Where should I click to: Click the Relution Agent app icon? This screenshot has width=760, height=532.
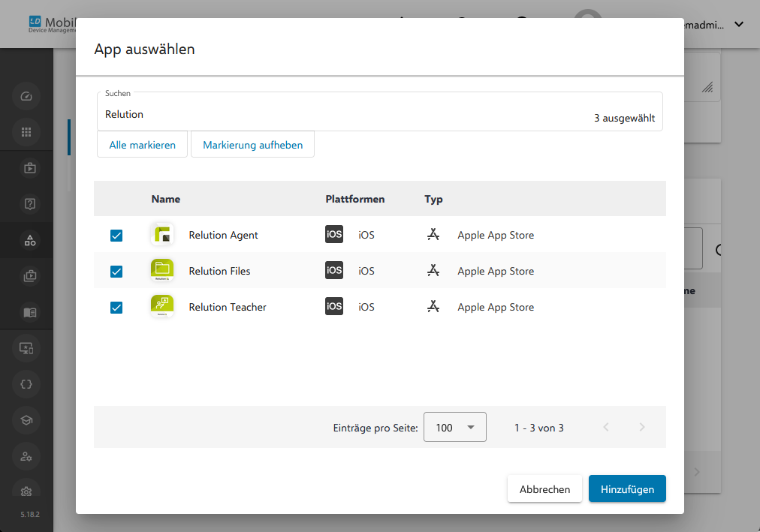162,235
